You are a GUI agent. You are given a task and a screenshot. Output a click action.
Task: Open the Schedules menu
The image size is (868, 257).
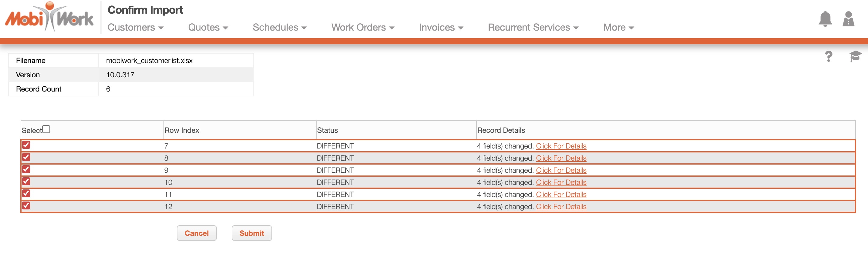[x=279, y=28]
